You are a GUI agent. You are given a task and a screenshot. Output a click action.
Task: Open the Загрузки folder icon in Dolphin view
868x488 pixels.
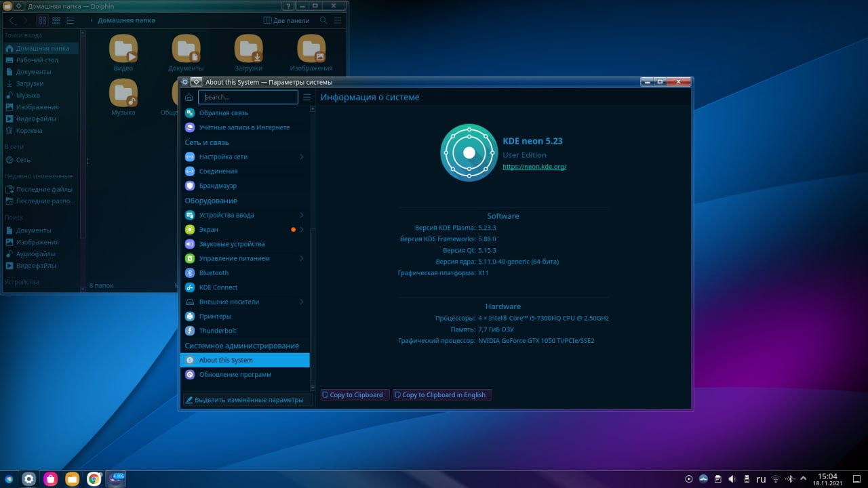point(249,49)
